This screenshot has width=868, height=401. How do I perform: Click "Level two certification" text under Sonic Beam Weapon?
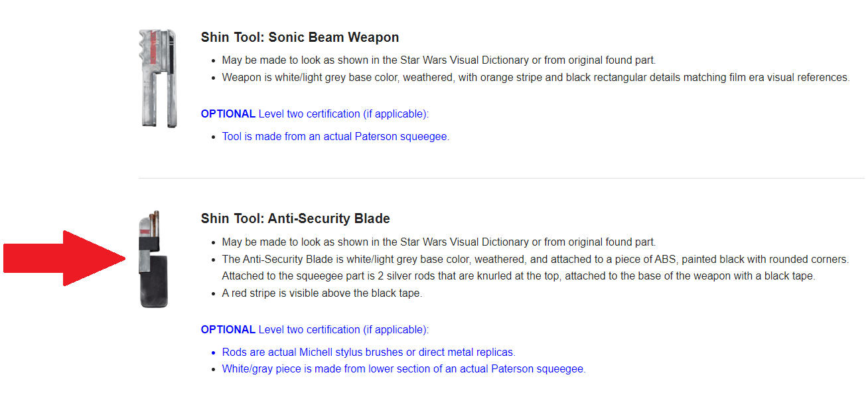[344, 114]
